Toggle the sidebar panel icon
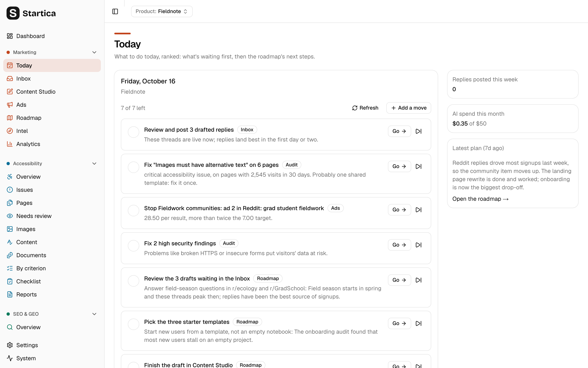This screenshot has height=368, width=588. [x=115, y=11]
